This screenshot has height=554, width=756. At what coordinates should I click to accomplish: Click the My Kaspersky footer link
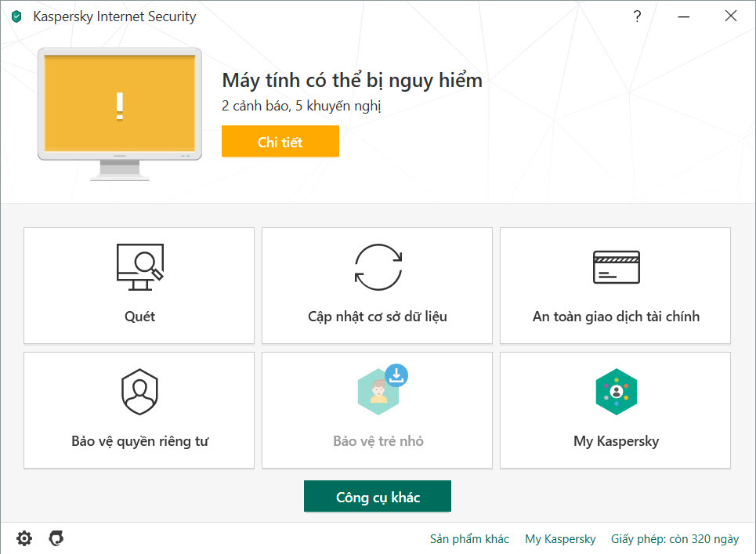tap(560, 538)
